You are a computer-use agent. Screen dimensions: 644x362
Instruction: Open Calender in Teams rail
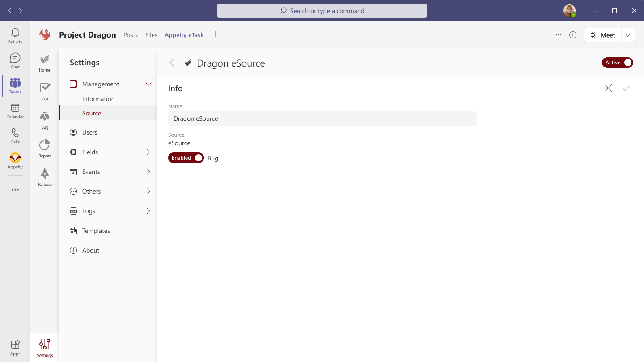coord(15,111)
